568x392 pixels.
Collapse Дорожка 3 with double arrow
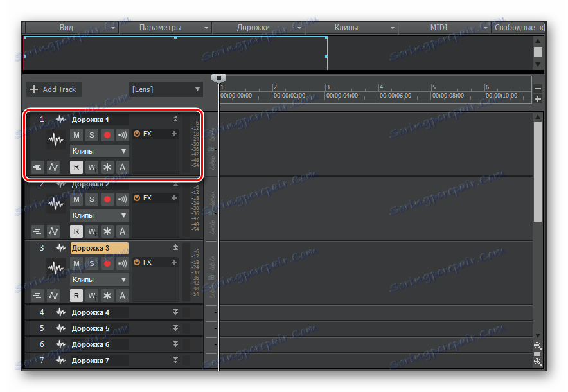[175, 247]
